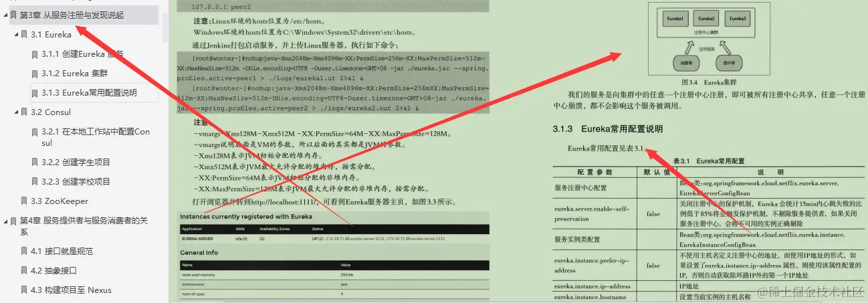Screen dimensions: 868x303
Task: Click the bookmark icon beside 3.1.2 Eureka 集群
Action: (x=35, y=74)
